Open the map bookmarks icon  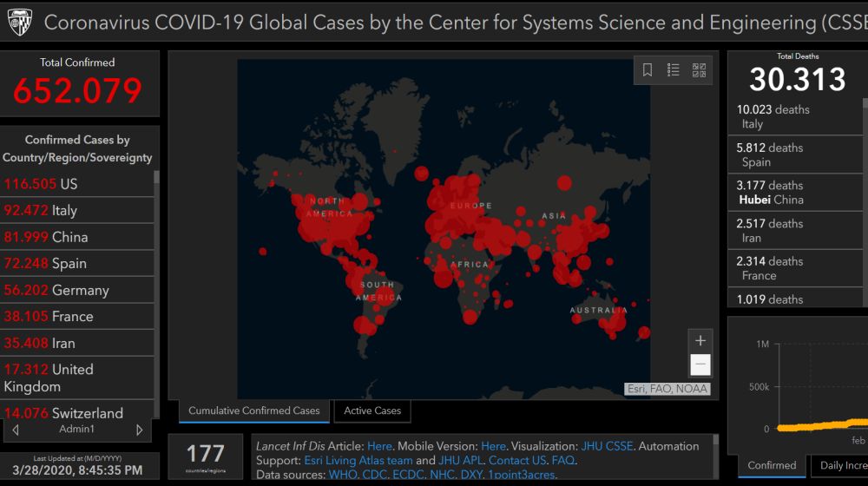pos(648,70)
